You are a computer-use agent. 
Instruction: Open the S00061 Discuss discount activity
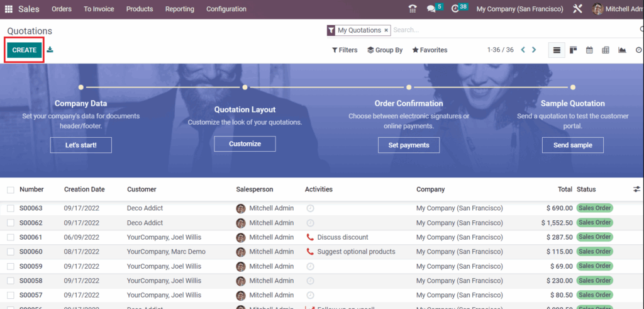click(x=343, y=237)
